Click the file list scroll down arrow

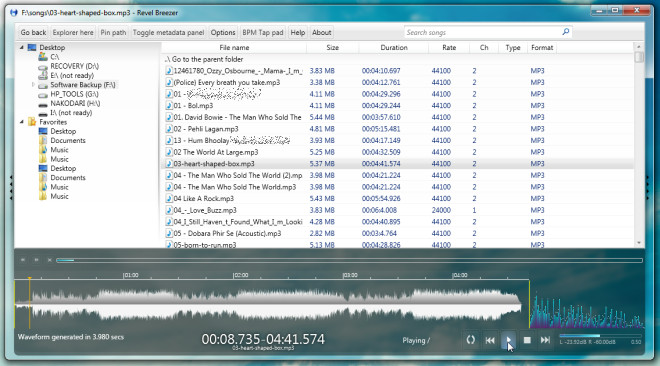click(639, 243)
